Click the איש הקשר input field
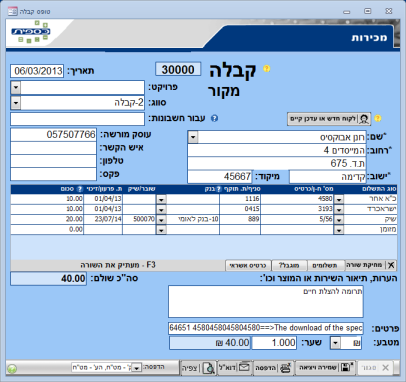 click(53, 148)
